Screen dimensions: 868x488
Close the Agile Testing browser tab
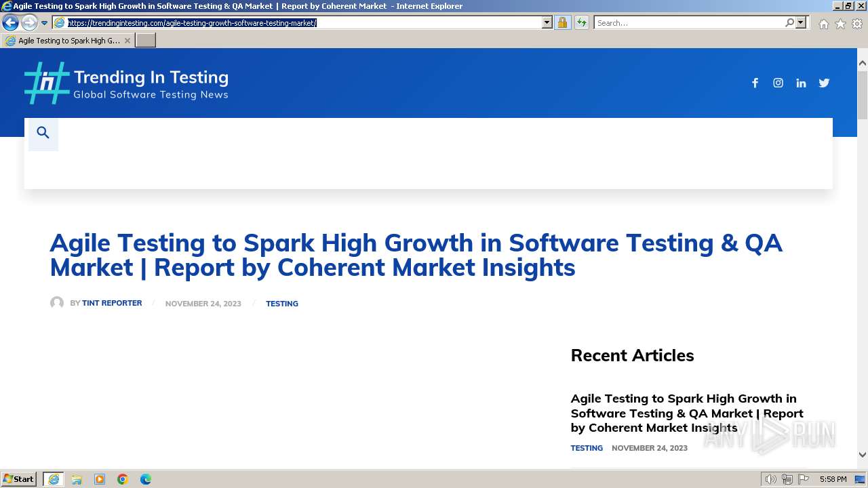(x=127, y=41)
